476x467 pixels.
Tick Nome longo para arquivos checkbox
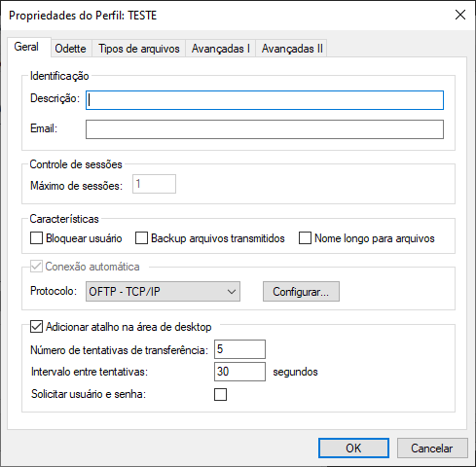click(x=305, y=237)
